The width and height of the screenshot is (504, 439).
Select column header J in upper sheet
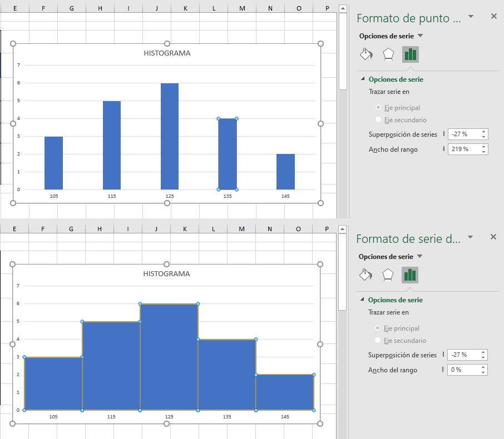[157, 8]
